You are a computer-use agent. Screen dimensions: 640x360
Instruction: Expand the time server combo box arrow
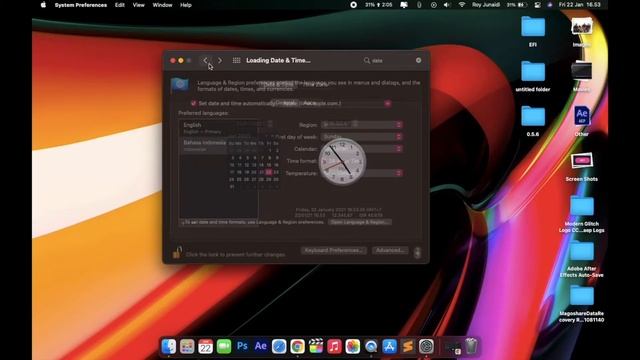pos(388,103)
